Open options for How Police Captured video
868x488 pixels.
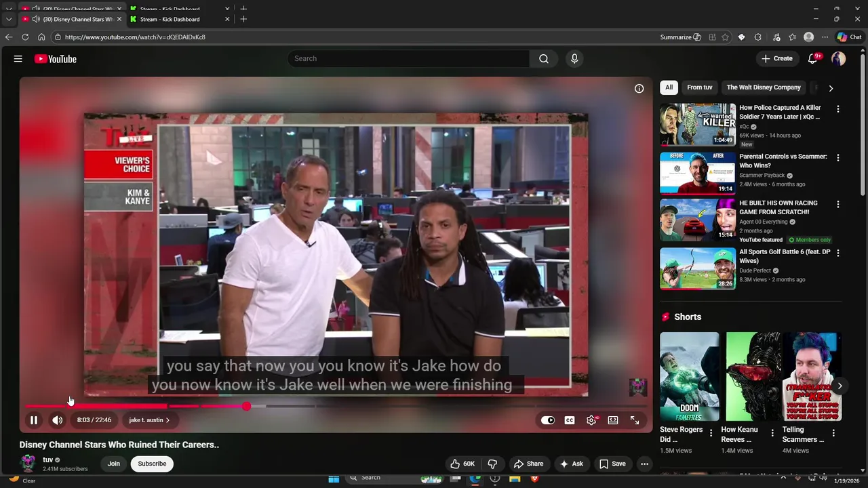click(838, 109)
